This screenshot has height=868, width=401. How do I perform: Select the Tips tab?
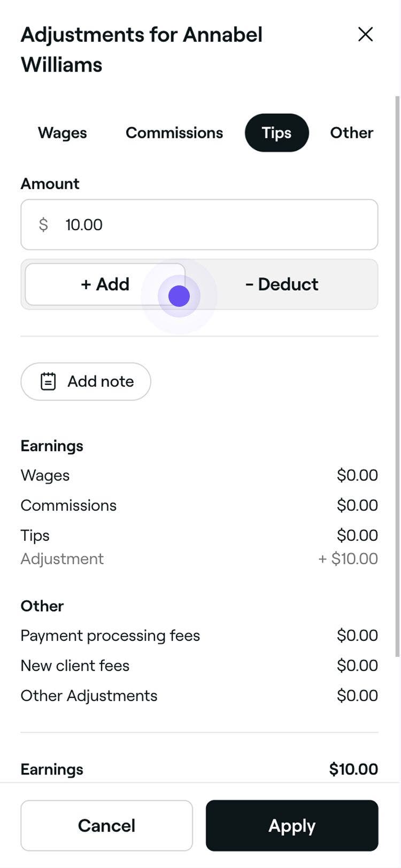(x=276, y=133)
